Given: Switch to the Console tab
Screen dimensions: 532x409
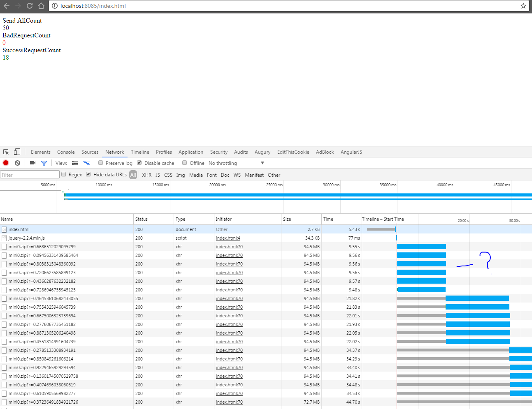Looking at the screenshot, I should click(66, 152).
